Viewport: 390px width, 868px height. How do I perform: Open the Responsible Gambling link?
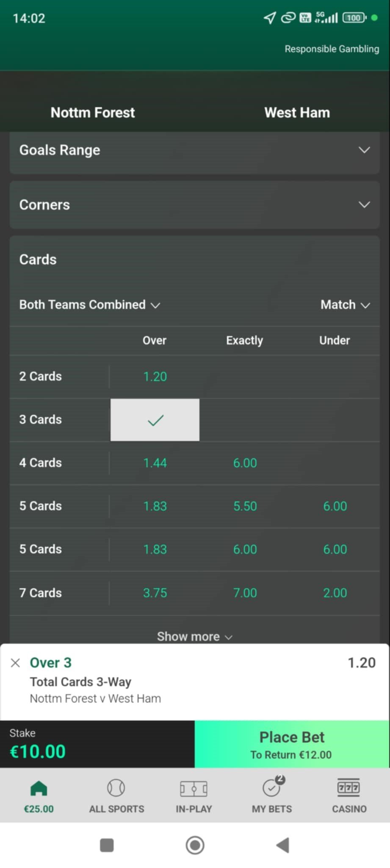[x=332, y=49]
